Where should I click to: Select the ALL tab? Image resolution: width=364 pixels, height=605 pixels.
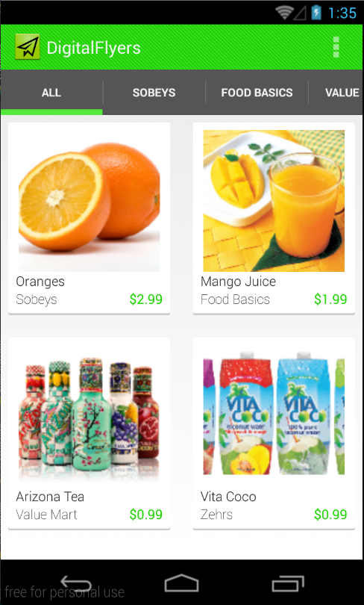point(51,93)
